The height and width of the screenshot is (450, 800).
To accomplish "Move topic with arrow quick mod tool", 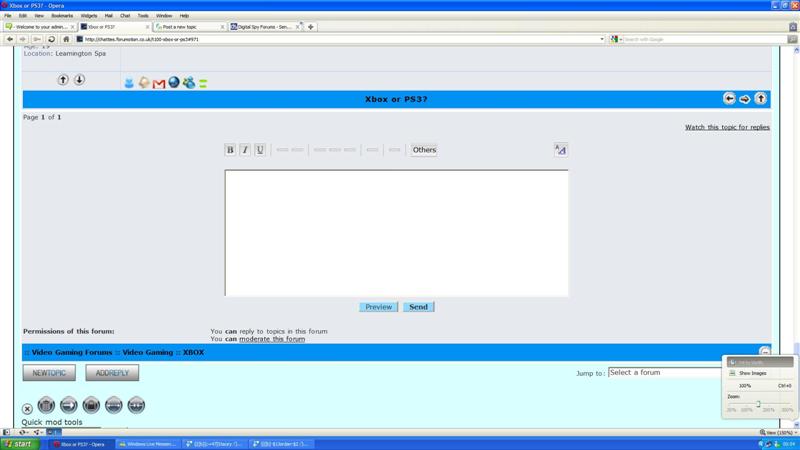I will point(68,405).
